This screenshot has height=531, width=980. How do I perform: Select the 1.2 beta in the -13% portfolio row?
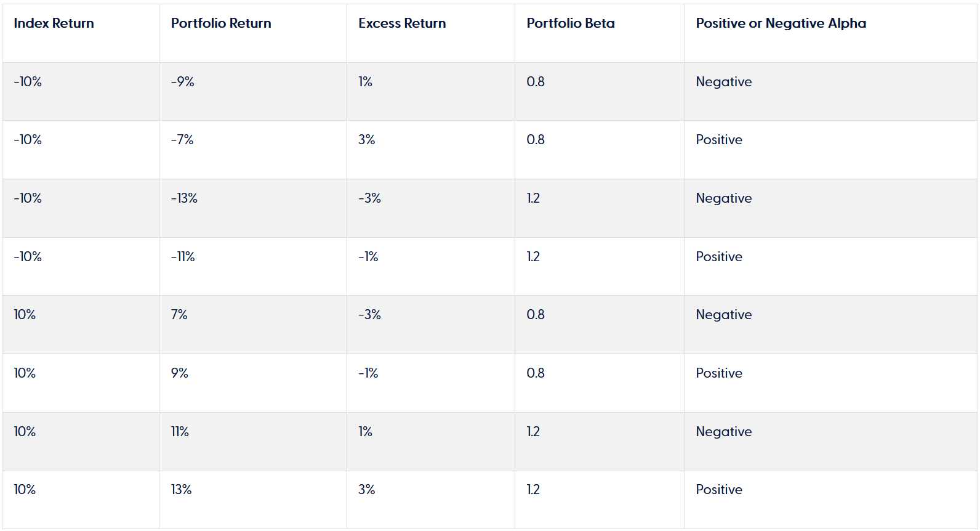pos(533,198)
